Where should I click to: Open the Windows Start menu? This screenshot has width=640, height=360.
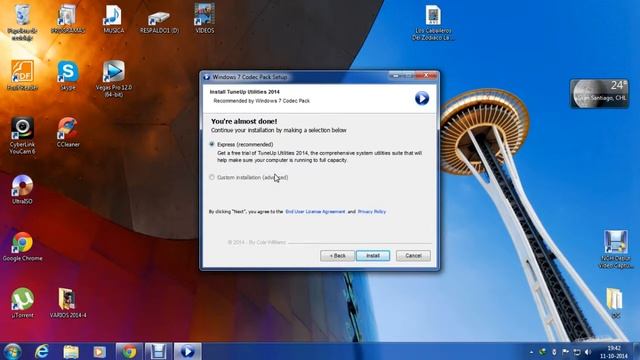click(x=13, y=351)
